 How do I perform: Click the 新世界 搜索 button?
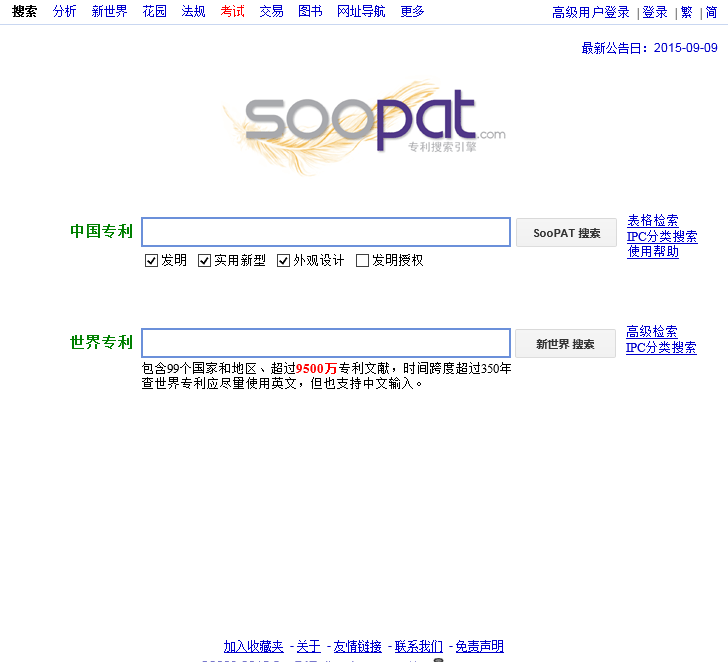point(566,344)
